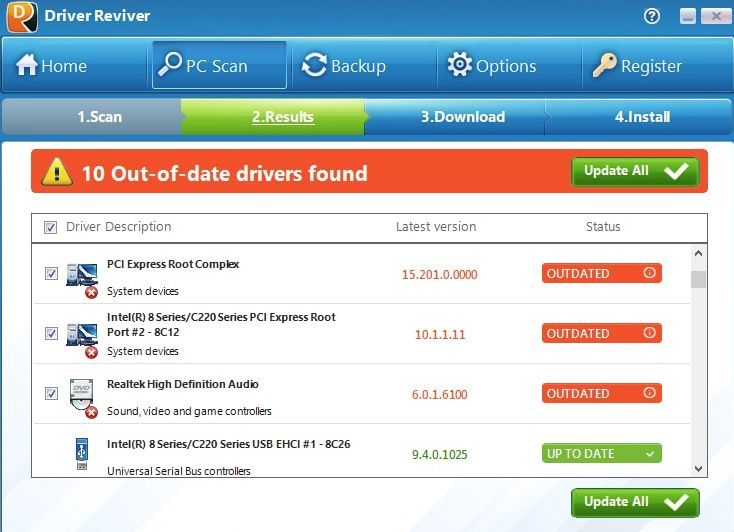This screenshot has height=532, width=734.
Task: Click OUTDATED status for PCI Express Root Complex
Action: [x=602, y=273]
